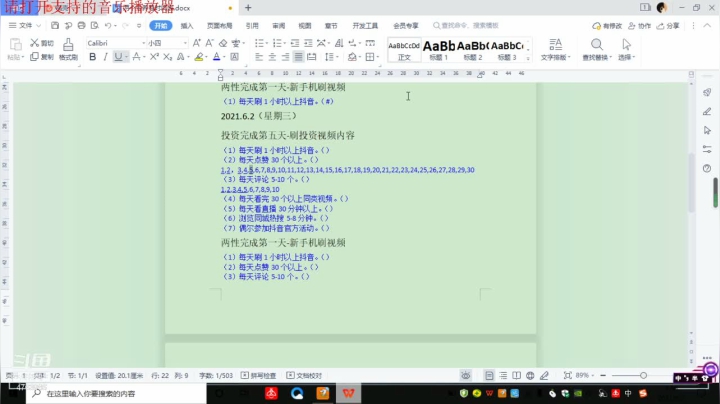Click the Print Preview icon

[x=94, y=25]
